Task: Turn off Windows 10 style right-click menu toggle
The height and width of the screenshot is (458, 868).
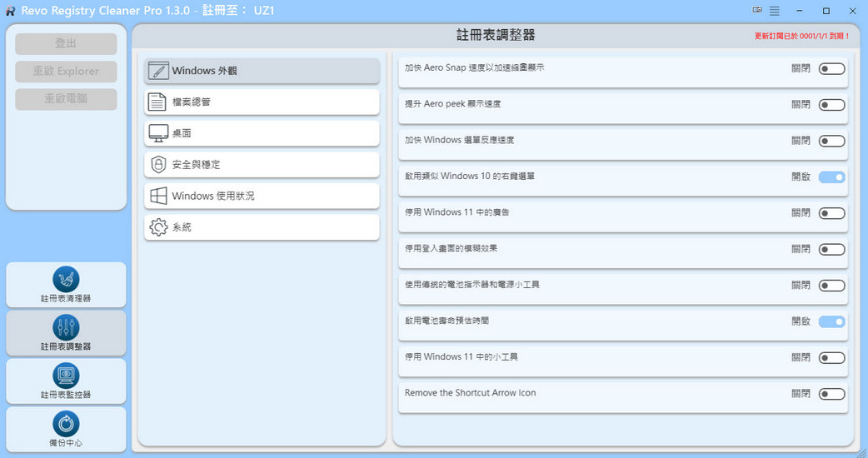Action: coord(831,177)
